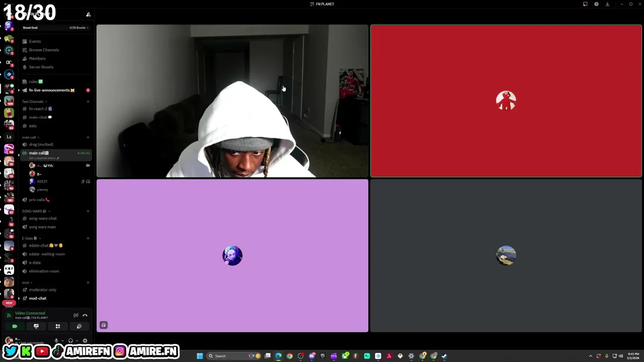Join song wars main voice channel

(x=55, y=227)
